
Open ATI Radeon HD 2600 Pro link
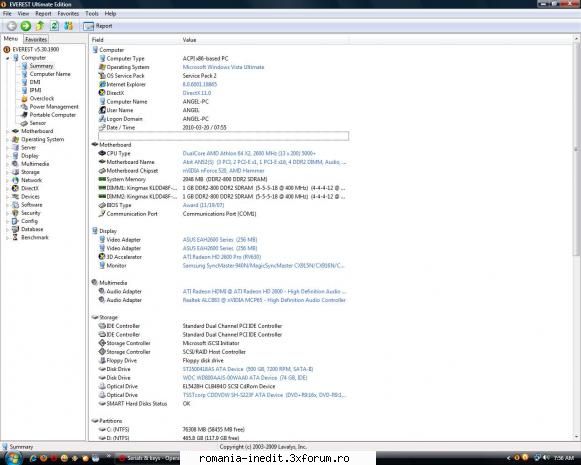coord(222,257)
